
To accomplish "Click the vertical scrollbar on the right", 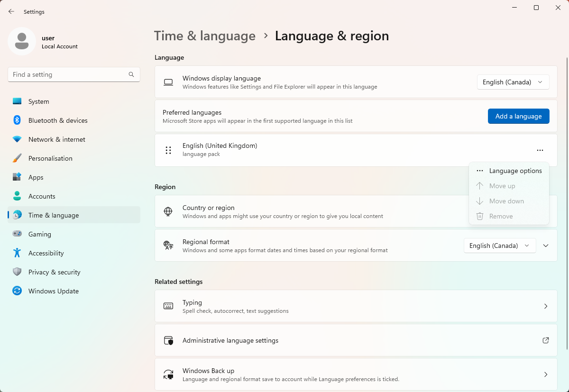I will pyautogui.click(x=567, y=204).
